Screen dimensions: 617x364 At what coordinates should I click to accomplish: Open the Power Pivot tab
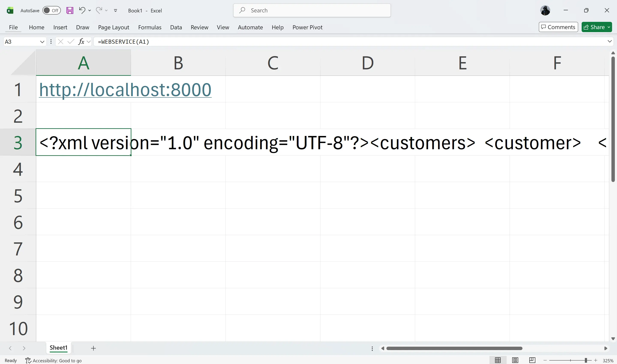tap(307, 27)
